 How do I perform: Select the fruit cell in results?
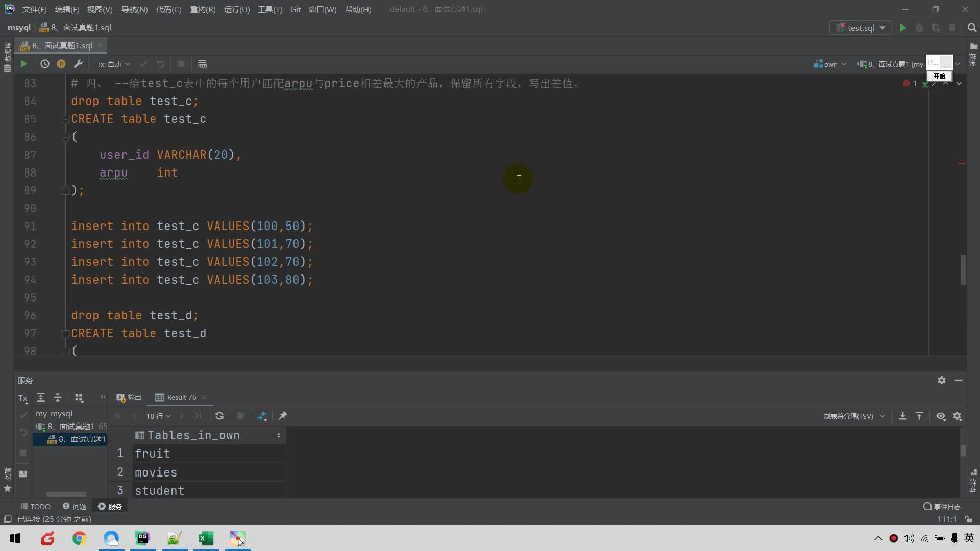209,454
